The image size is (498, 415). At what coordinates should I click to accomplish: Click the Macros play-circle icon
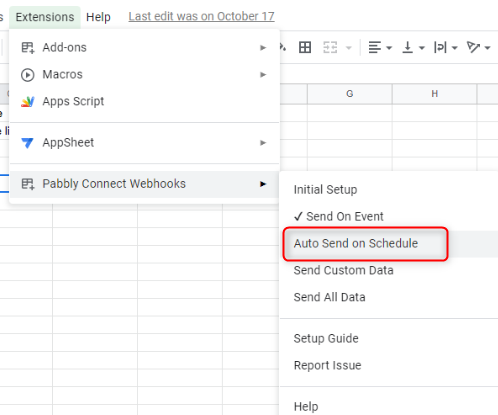28,75
